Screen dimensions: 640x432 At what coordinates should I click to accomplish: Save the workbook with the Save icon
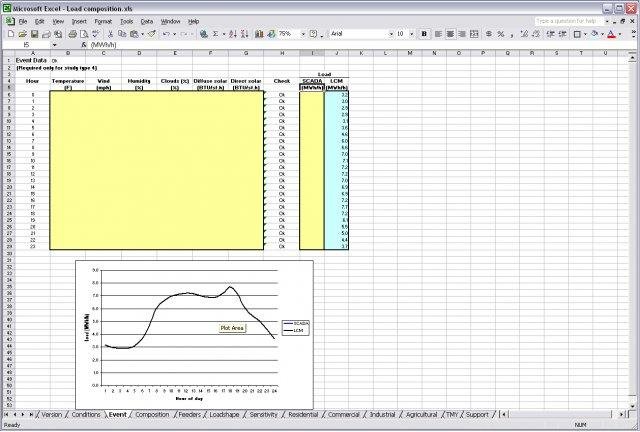click(x=35, y=34)
